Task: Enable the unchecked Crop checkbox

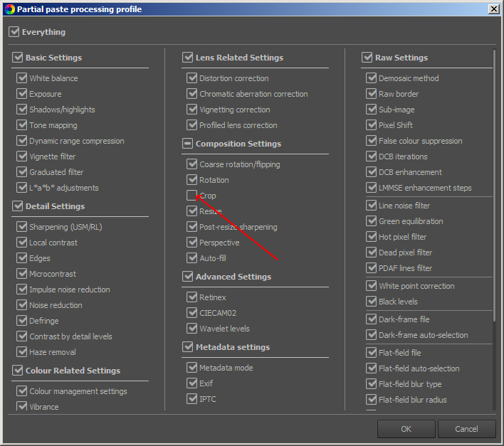Action: tap(192, 195)
